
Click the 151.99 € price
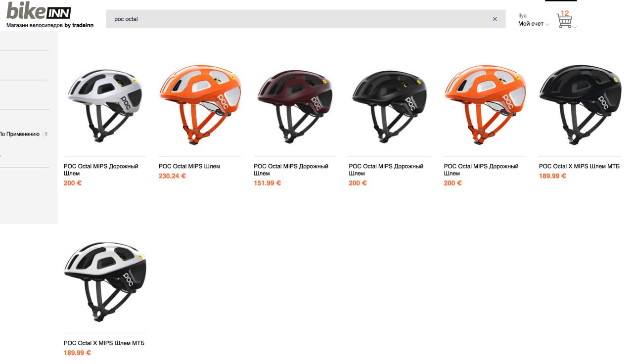[267, 183]
